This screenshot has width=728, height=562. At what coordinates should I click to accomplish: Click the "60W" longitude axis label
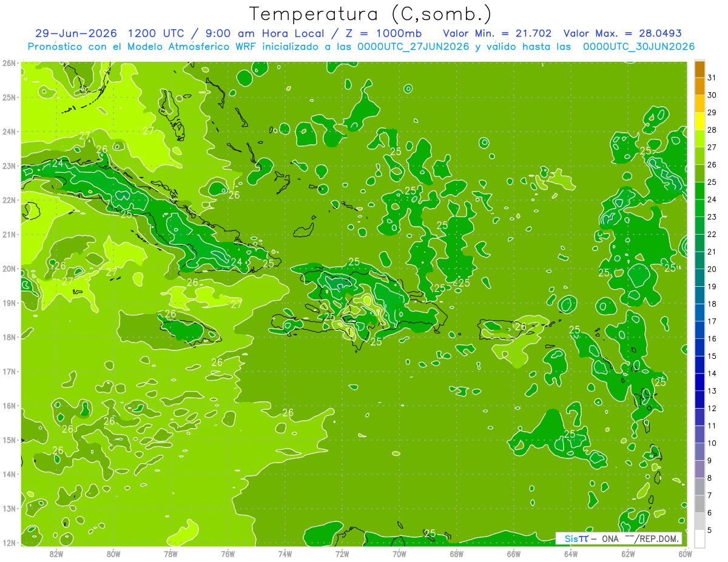(686, 554)
